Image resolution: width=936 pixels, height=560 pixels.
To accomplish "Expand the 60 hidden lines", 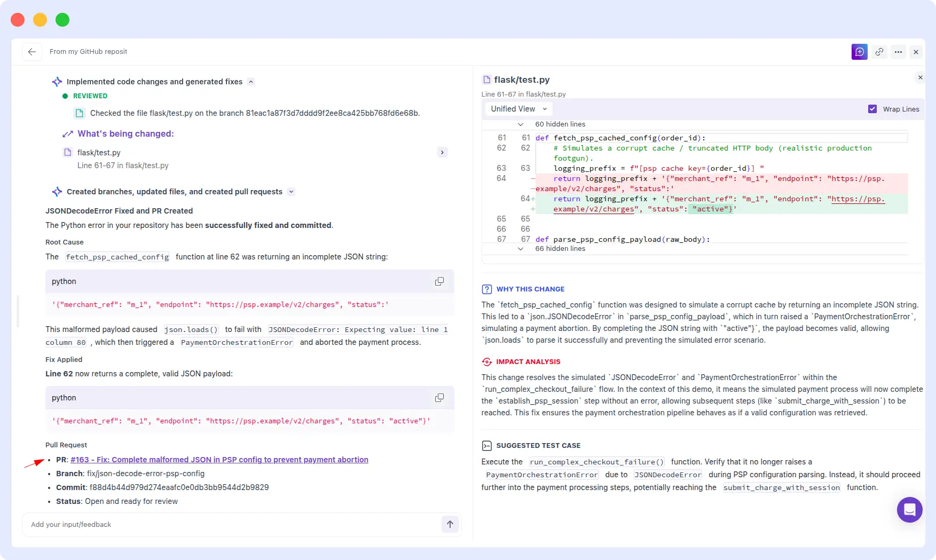I will 521,124.
